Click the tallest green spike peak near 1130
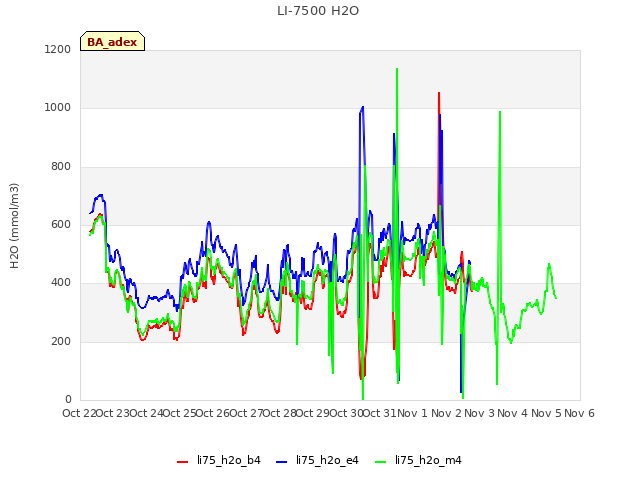The width and height of the screenshot is (640, 480). 397,69
